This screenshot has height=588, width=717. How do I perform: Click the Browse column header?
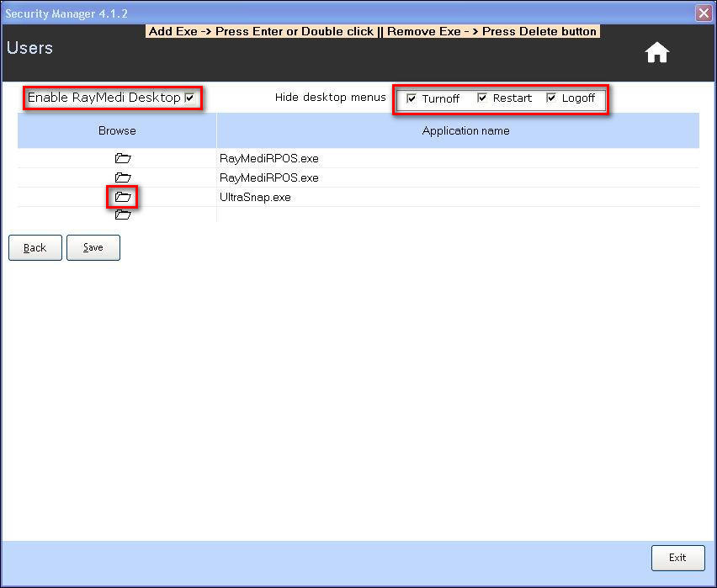(x=117, y=130)
